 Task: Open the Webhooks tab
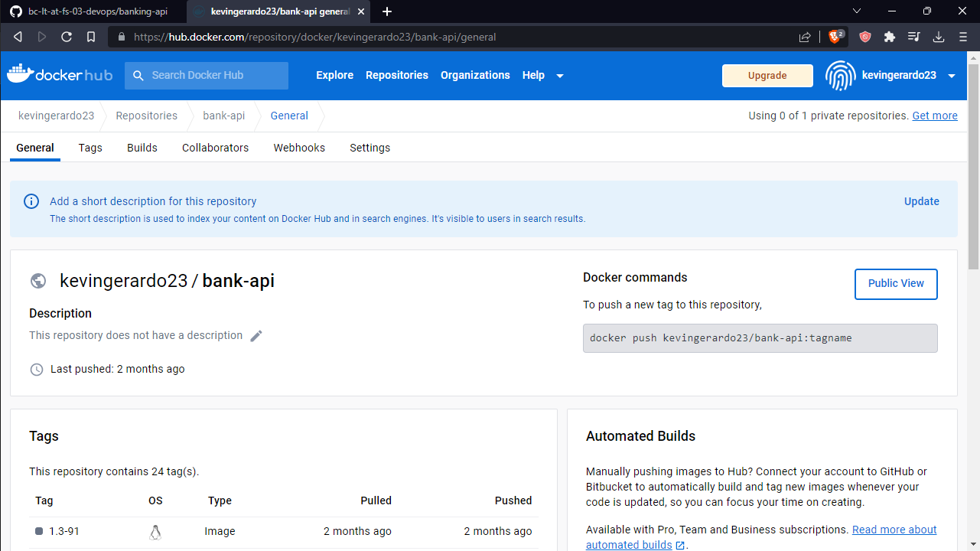click(298, 148)
